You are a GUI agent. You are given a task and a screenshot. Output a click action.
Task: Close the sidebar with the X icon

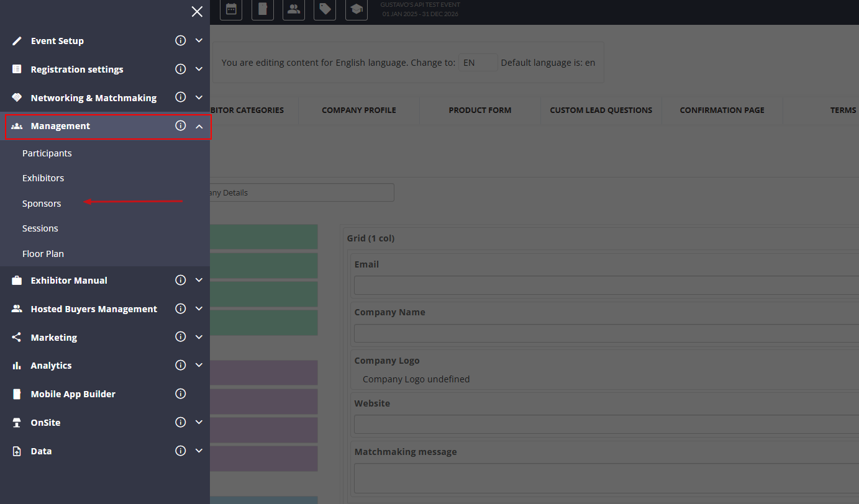(197, 11)
